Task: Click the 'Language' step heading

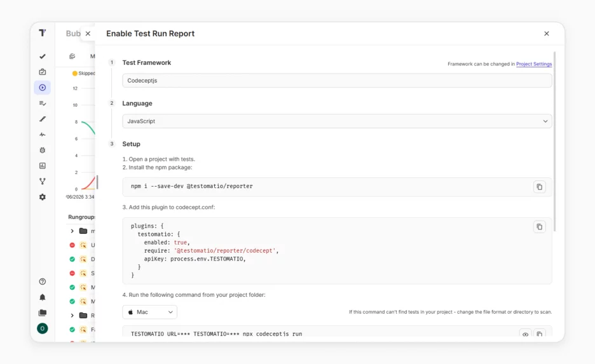Action: pyautogui.click(x=137, y=103)
